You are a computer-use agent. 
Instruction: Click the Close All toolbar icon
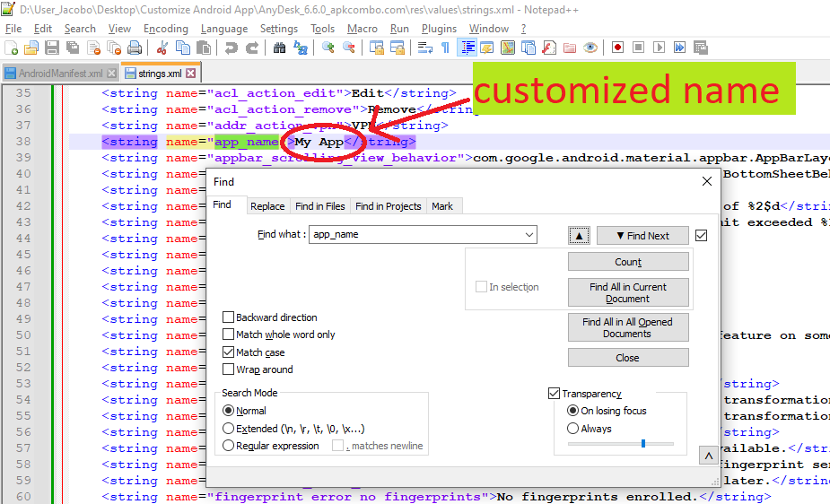114,48
